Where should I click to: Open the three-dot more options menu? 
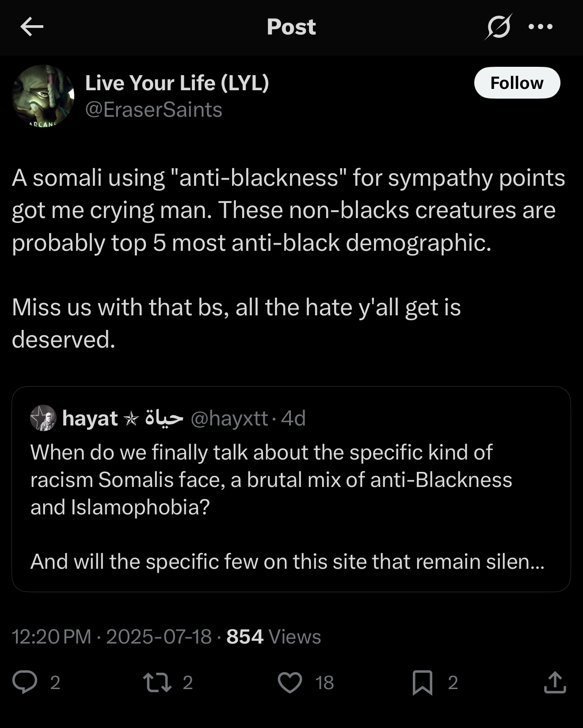click(x=540, y=27)
